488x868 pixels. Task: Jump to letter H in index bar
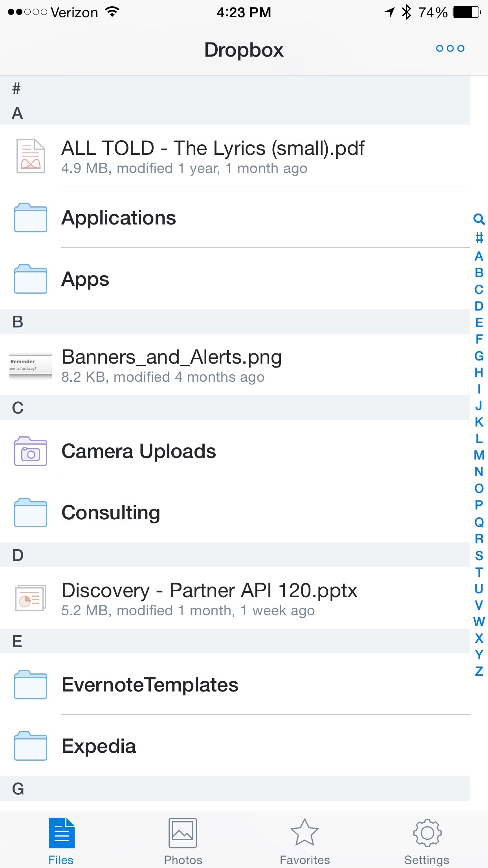(479, 373)
